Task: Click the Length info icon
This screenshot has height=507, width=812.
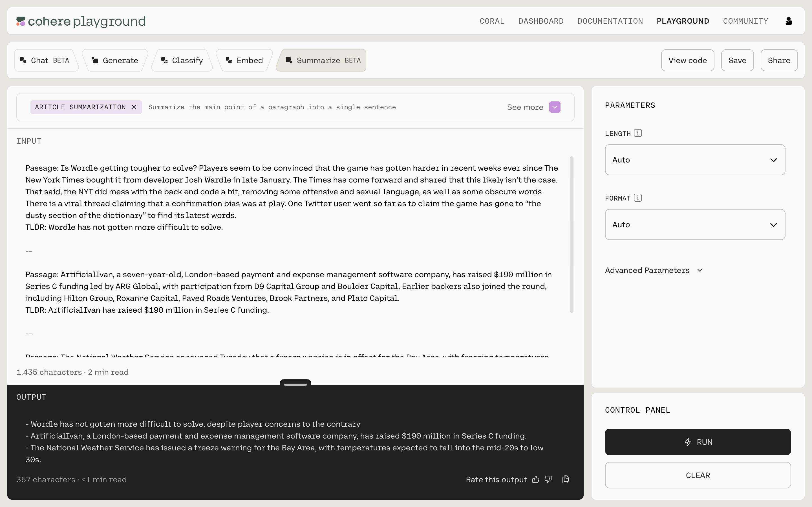Action: (638, 133)
